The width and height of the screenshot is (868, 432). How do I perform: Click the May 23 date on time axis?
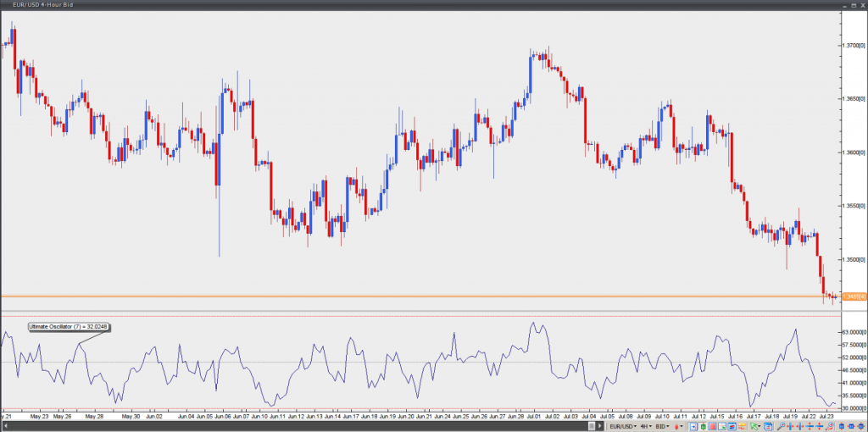(x=39, y=417)
